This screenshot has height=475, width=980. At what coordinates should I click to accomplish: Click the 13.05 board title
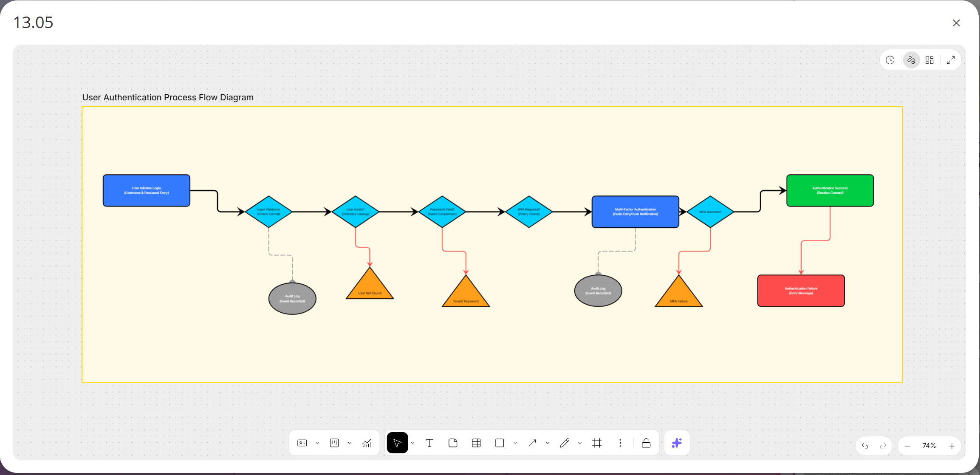(x=34, y=23)
